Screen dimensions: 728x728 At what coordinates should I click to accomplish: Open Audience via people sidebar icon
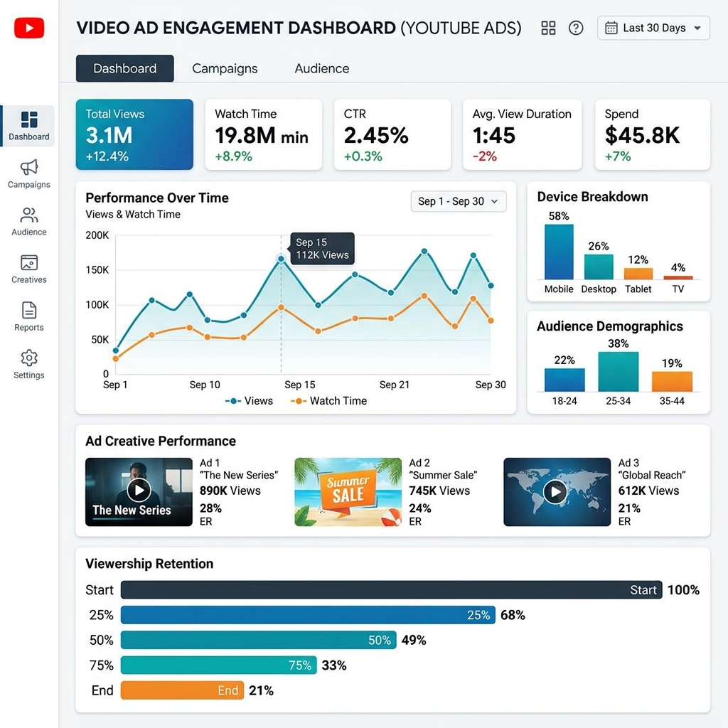[x=29, y=215]
